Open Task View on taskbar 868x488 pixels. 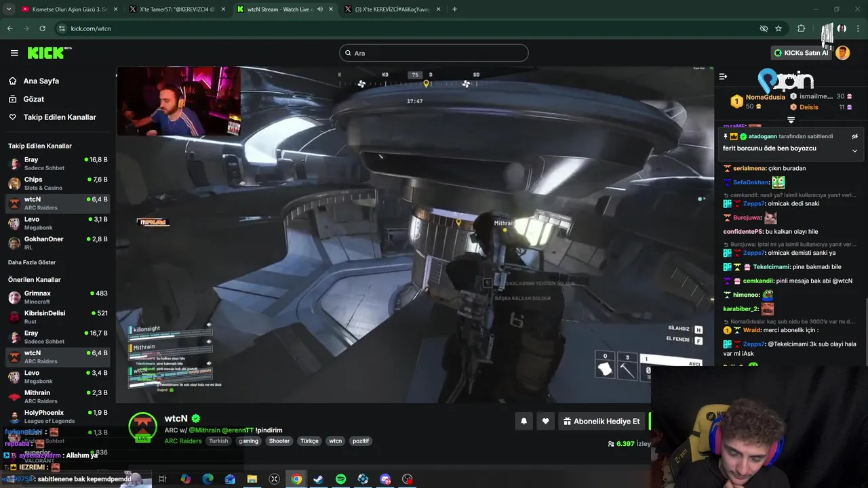[x=163, y=479]
